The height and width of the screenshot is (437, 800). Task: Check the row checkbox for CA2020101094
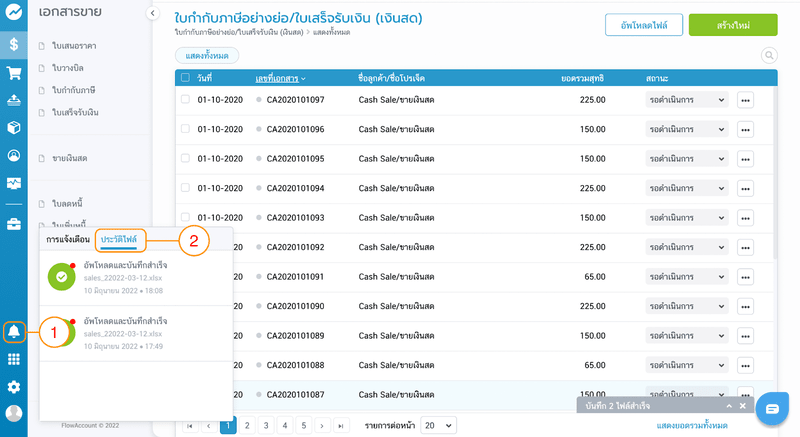(x=185, y=188)
